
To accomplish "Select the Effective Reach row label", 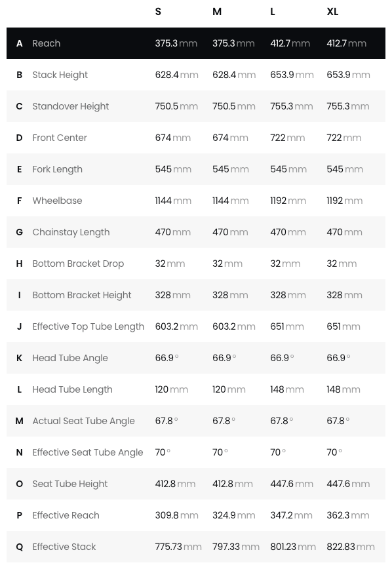I will point(66,515).
